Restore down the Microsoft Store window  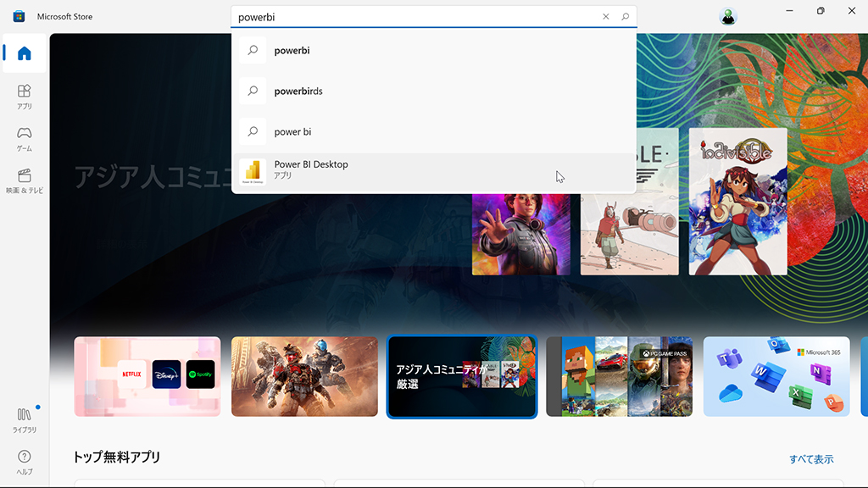(x=821, y=11)
